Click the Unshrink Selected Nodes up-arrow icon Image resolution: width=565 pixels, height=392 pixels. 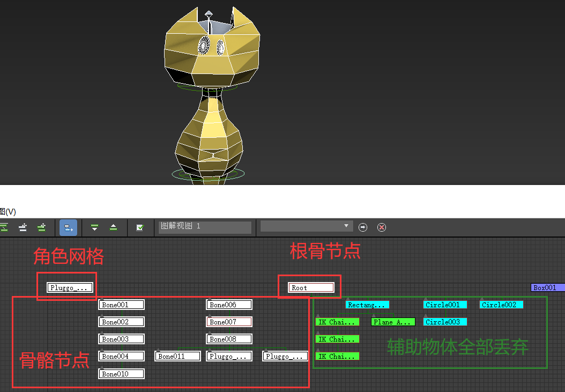click(x=113, y=227)
